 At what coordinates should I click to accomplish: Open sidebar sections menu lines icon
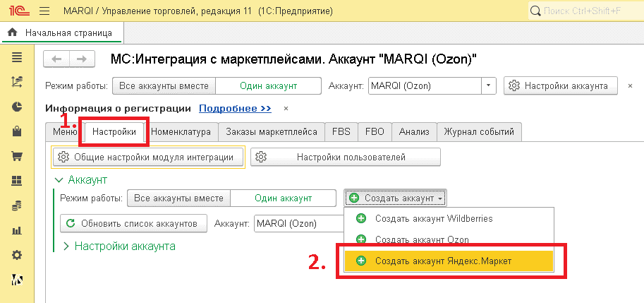pos(17,58)
